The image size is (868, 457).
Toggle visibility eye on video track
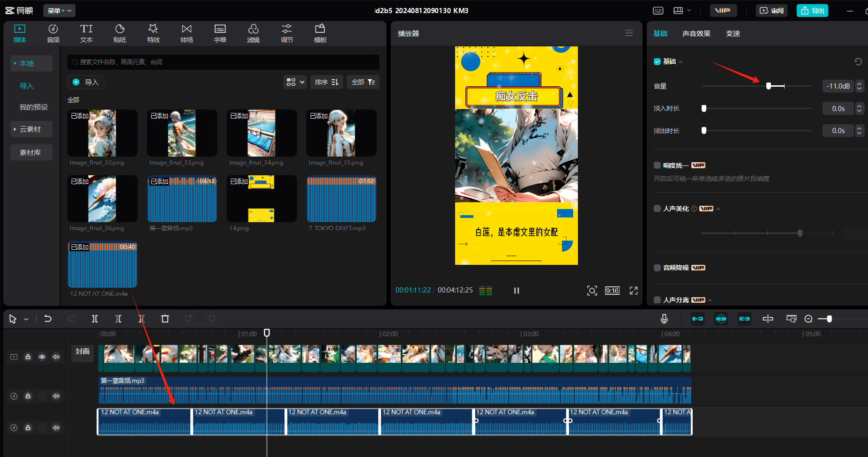pyautogui.click(x=42, y=357)
